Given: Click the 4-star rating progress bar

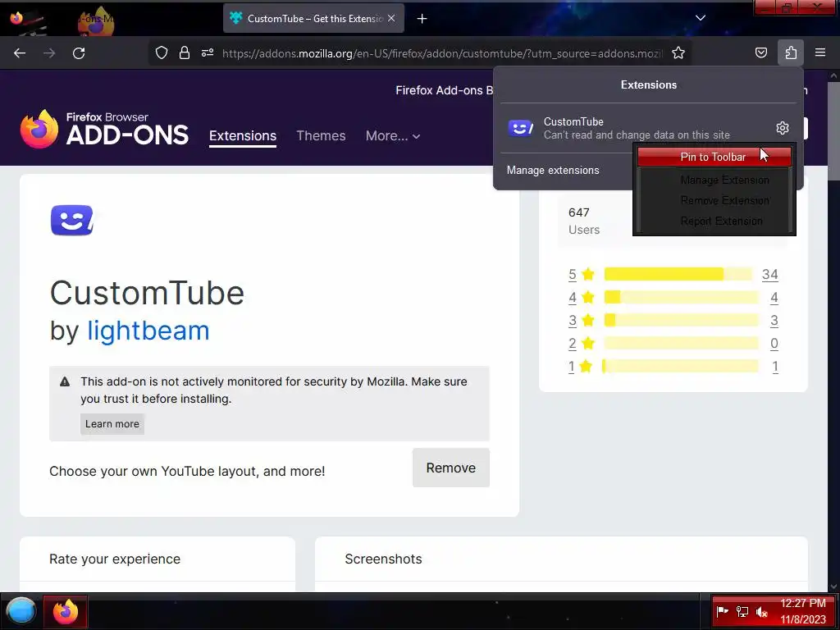Looking at the screenshot, I should pos(681,297).
